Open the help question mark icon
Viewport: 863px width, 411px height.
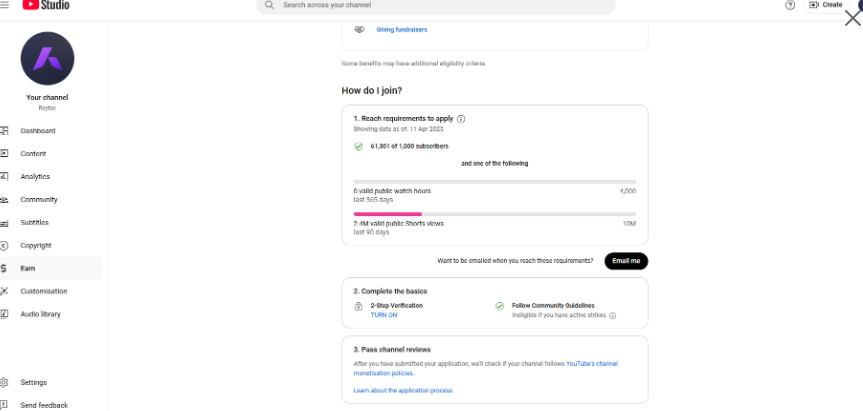pos(790,5)
